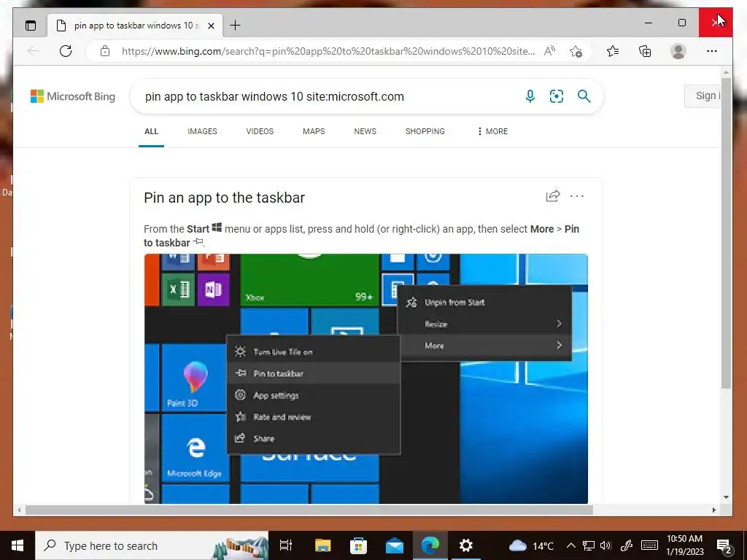Open the touch keyboard tray icon
The width and height of the screenshot is (747, 560).
(x=649, y=545)
